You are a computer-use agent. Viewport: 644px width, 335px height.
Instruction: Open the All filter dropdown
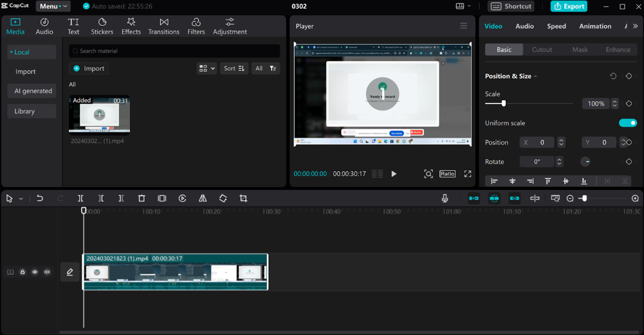pos(266,68)
